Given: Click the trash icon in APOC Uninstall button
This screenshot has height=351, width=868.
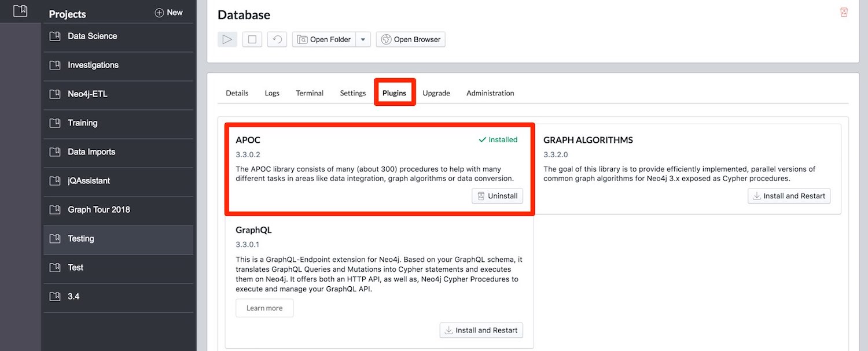Looking at the screenshot, I should (x=481, y=196).
